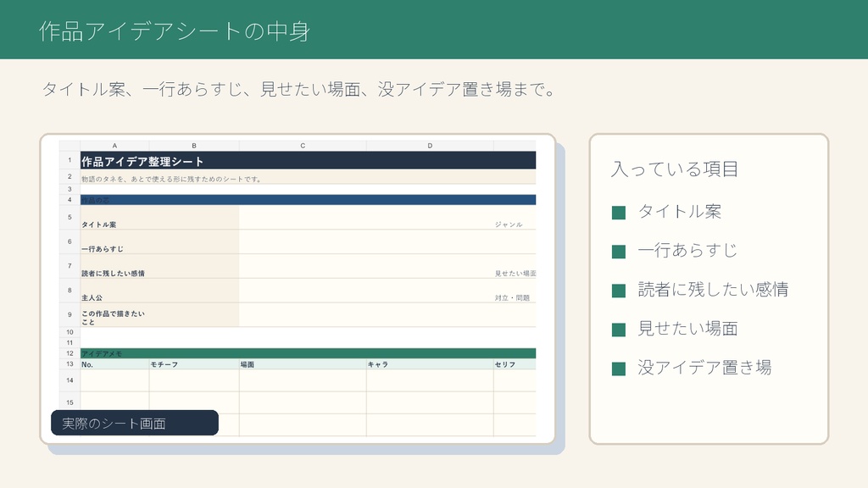Click the 対立・問題 label in the sheet
The width and height of the screenshot is (868, 488).
pyautogui.click(x=512, y=297)
